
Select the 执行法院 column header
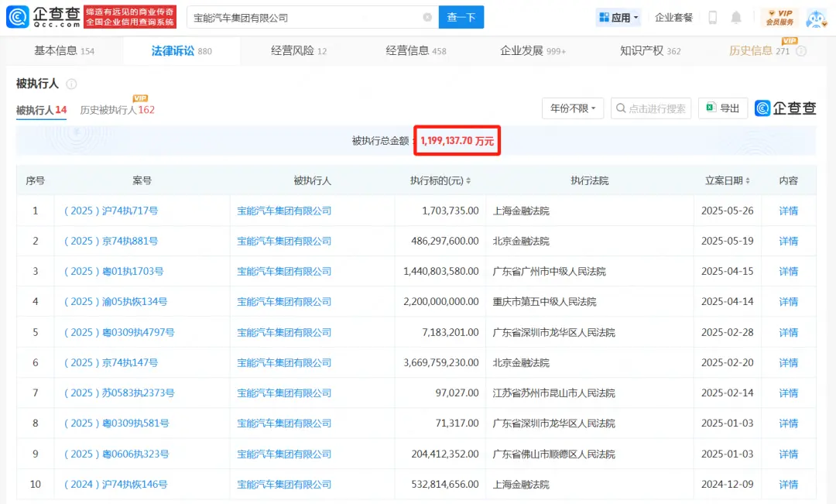(589, 181)
